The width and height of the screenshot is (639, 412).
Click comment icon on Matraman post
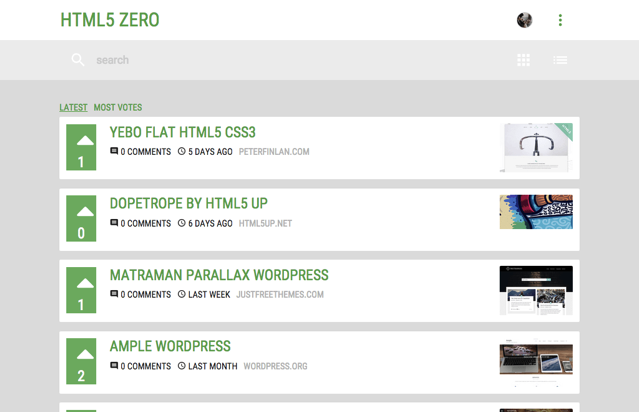114,294
